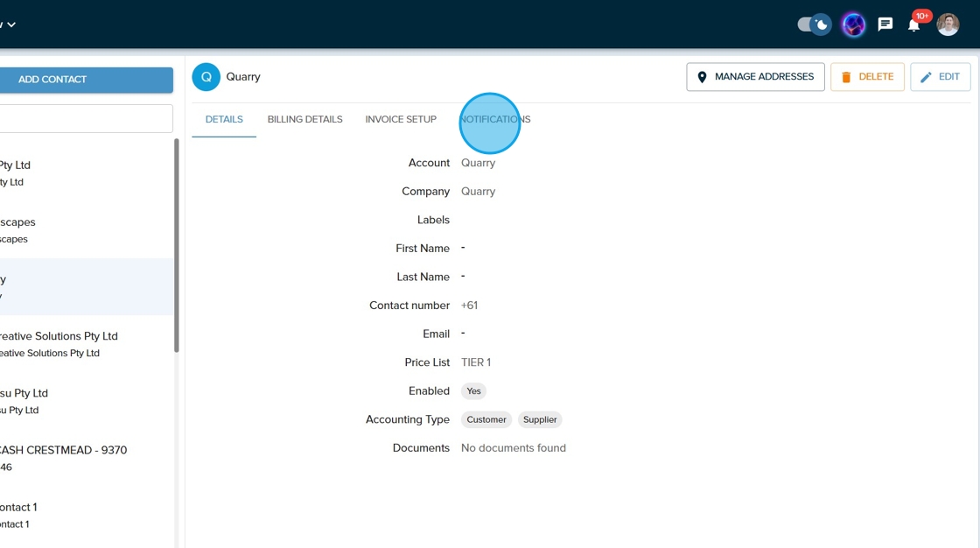Click the pencil Edit icon
Viewport: 980px width, 548px height.
click(926, 77)
